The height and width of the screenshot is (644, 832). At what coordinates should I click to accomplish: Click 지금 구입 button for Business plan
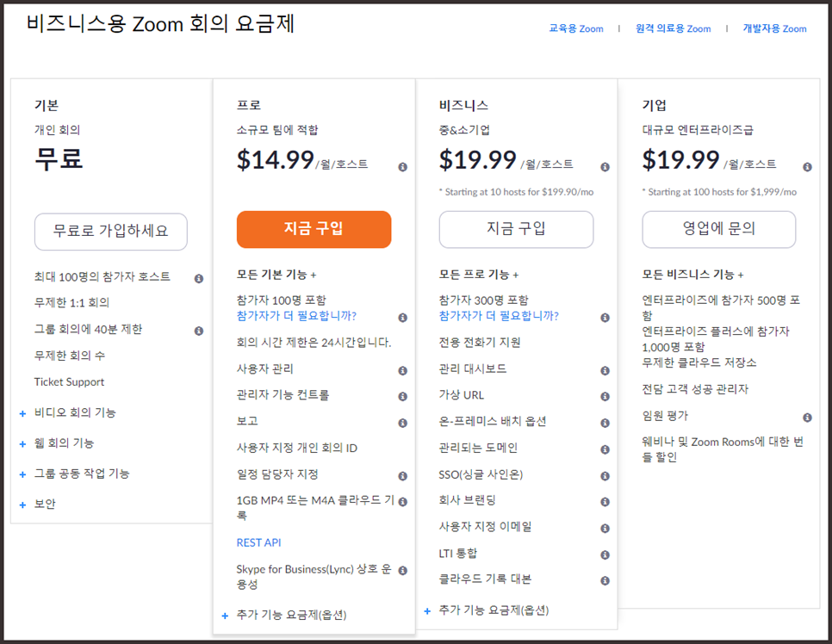pyautogui.click(x=516, y=229)
